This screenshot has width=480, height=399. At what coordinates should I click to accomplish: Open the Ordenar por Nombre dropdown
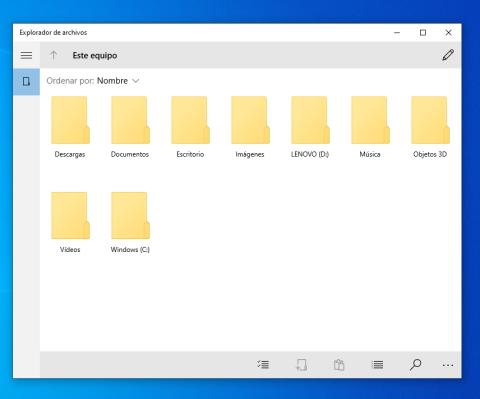click(93, 81)
